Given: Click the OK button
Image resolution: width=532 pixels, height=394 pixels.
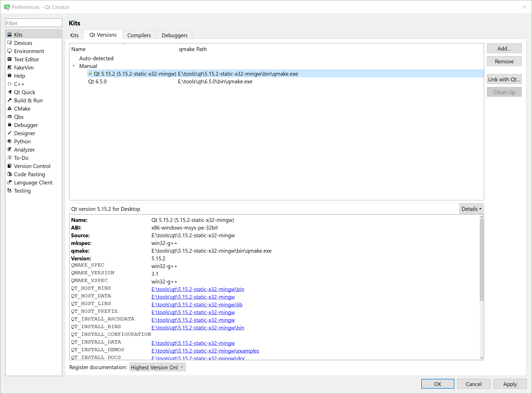Looking at the screenshot, I should tap(437, 384).
